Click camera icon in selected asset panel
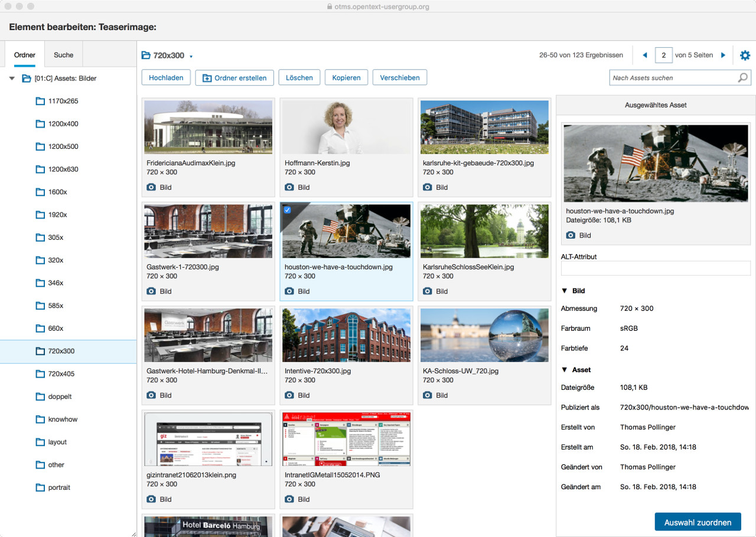Screen dimensions: 756x537 point(571,235)
